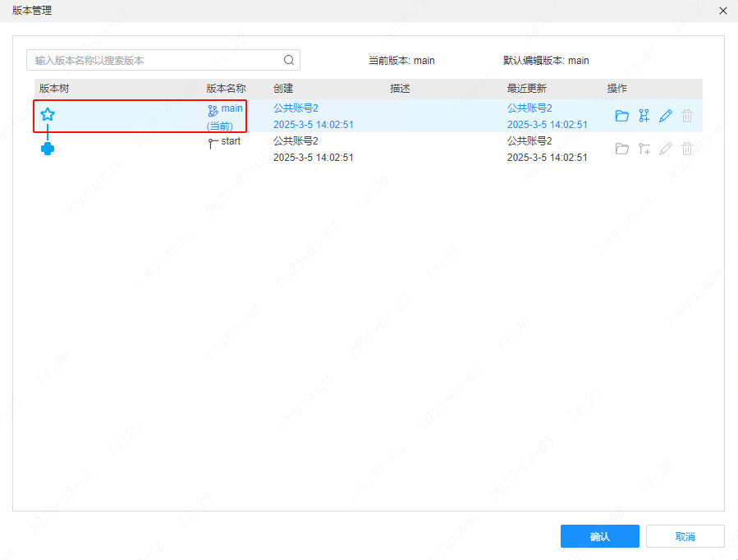738x560 pixels.
Task: Click the 取消 cancel button
Action: pos(685,536)
